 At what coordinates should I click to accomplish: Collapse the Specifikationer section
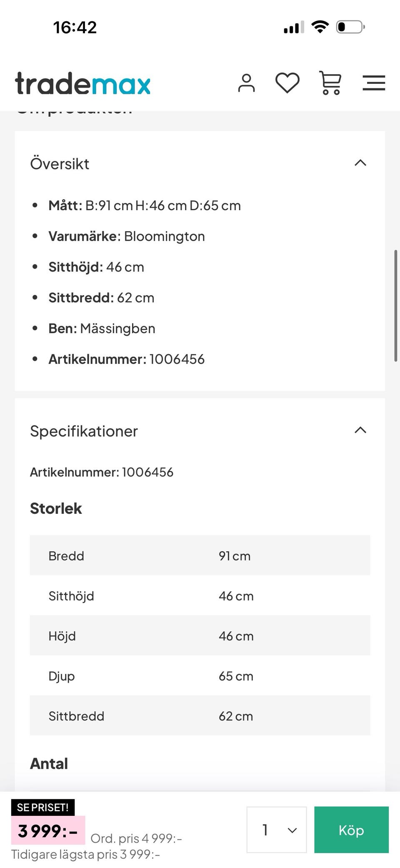point(361,430)
